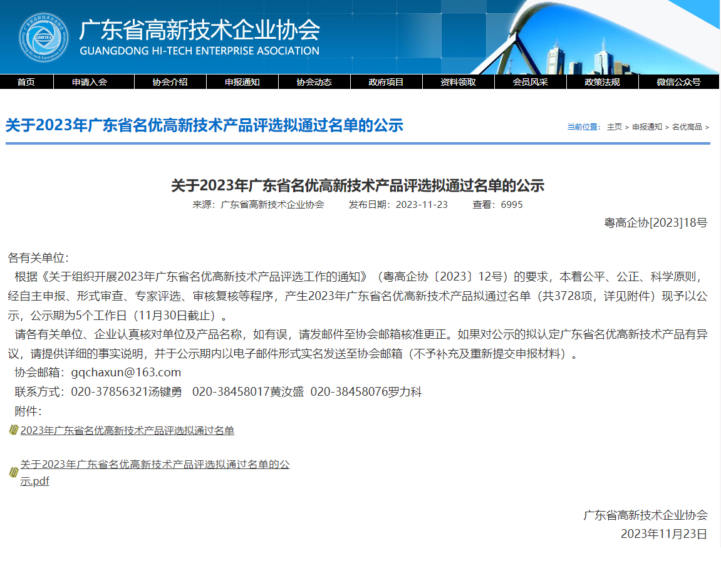Click 各有关单位： salutation
The width and height of the screenshot is (721, 588).
coord(38,257)
